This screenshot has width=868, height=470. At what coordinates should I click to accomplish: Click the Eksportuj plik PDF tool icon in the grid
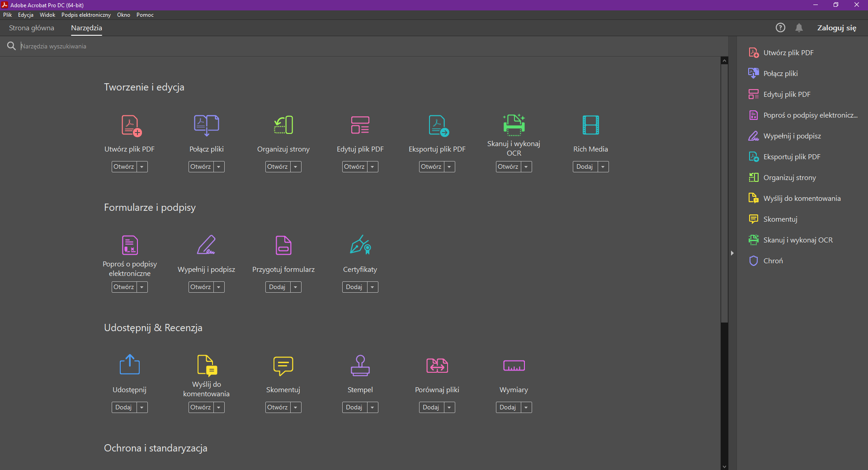tap(439, 125)
